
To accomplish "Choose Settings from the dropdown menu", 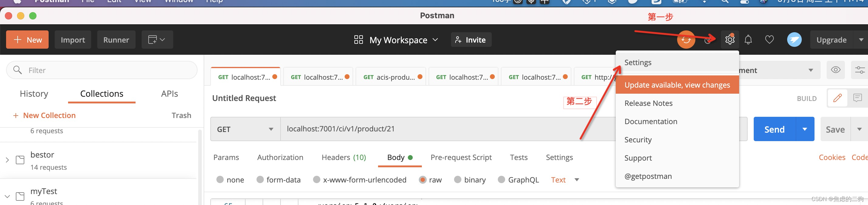I will pos(677,63).
